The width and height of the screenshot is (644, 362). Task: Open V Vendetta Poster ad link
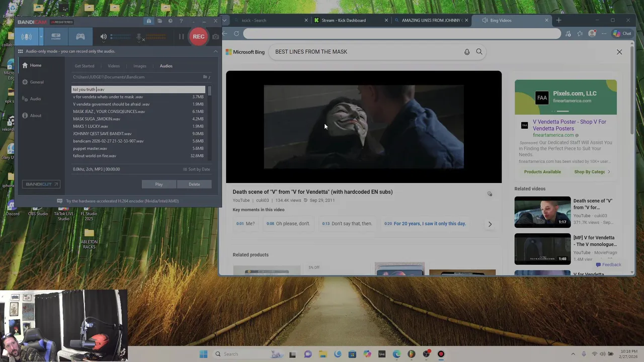(x=569, y=125)
